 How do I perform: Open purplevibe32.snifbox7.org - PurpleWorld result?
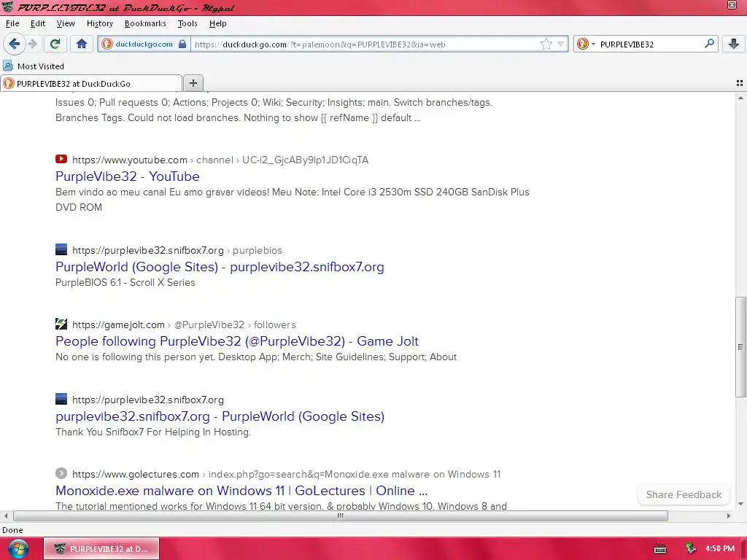coord(220,416)
